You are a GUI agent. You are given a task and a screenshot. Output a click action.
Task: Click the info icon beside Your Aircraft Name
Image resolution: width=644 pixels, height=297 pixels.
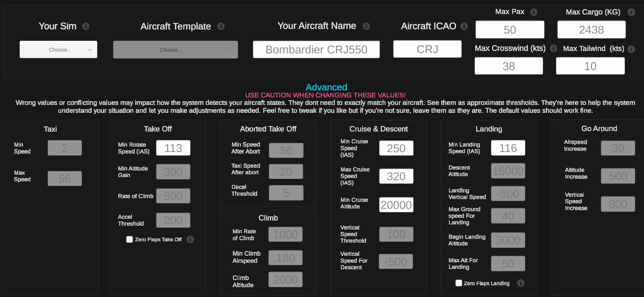pyautogui.click(x=366, y=26)
